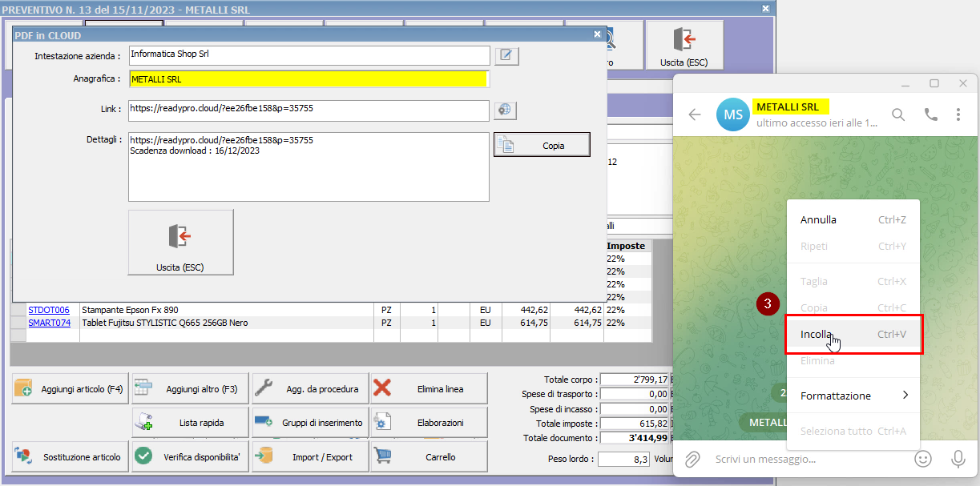Select the Tablet Fujitsu STYLISTIC Q665 cell
The image size is (980, 486).
click(x=227, y=323)
